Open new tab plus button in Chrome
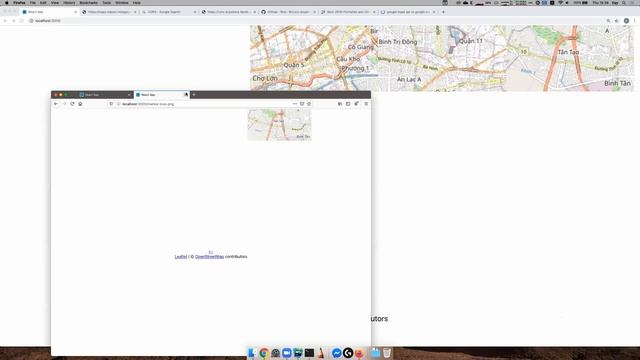Image resolution: width=640 pixels, height=360 pixels. pos(444,12)
